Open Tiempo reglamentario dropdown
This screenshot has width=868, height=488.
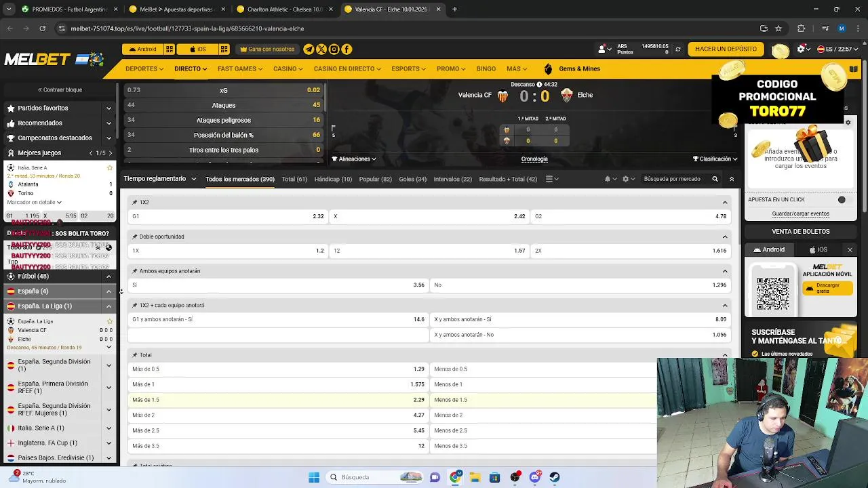click(x=160, y=179)
